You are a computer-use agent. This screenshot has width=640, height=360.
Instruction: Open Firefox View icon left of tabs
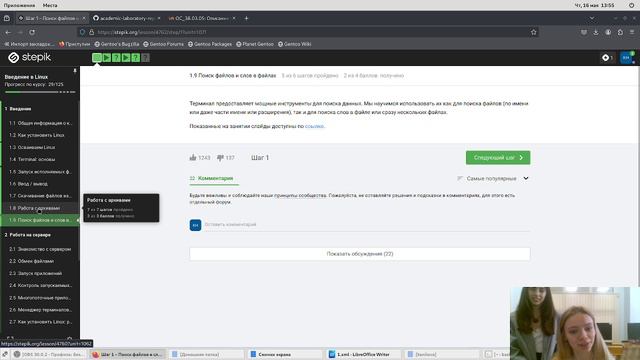click(x=7, y=18)
